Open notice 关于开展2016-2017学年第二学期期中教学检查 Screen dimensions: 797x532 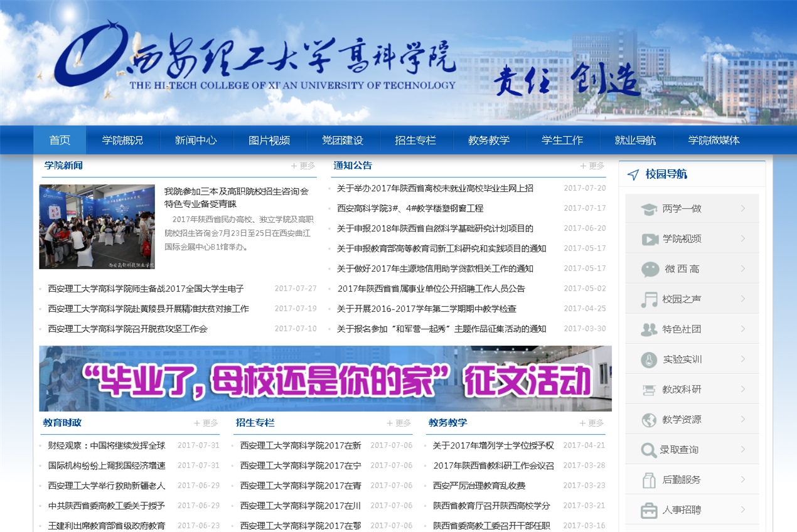point(427,309)
